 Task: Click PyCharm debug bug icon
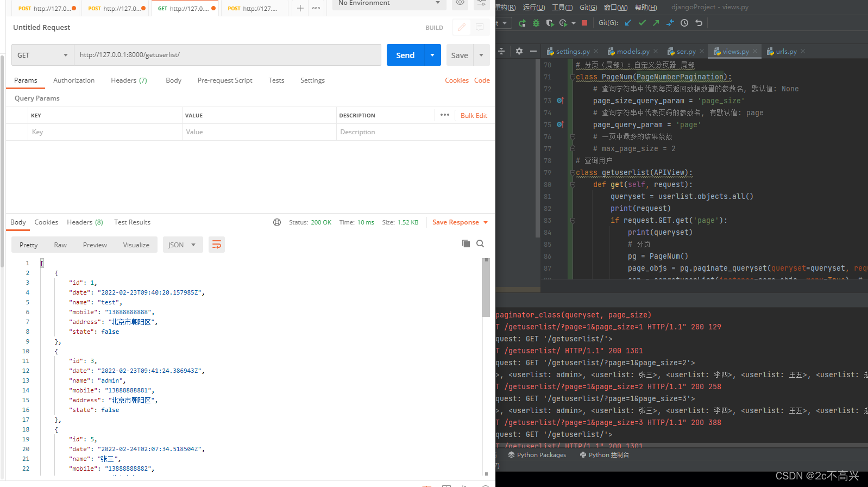click(536, 23)
